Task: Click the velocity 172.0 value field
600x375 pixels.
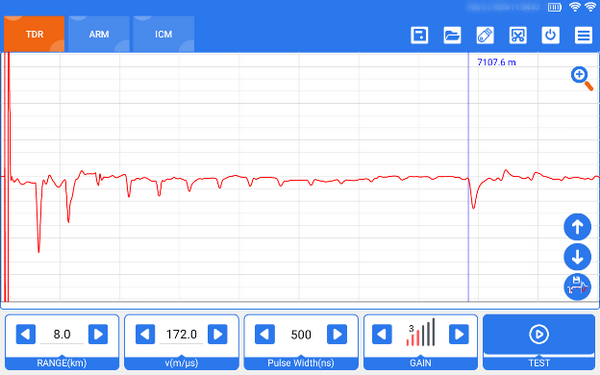Action: pos(181,335)
